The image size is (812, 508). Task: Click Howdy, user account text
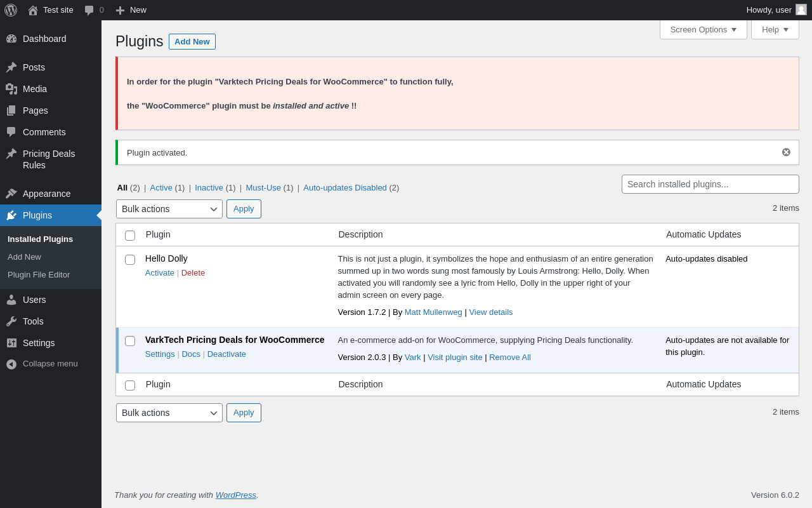[769, 10]
